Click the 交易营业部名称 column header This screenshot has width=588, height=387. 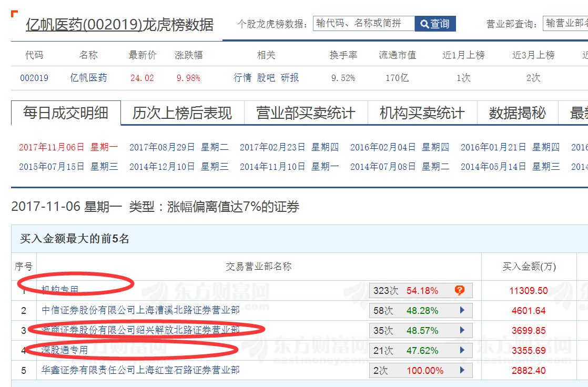click(259, 267)
